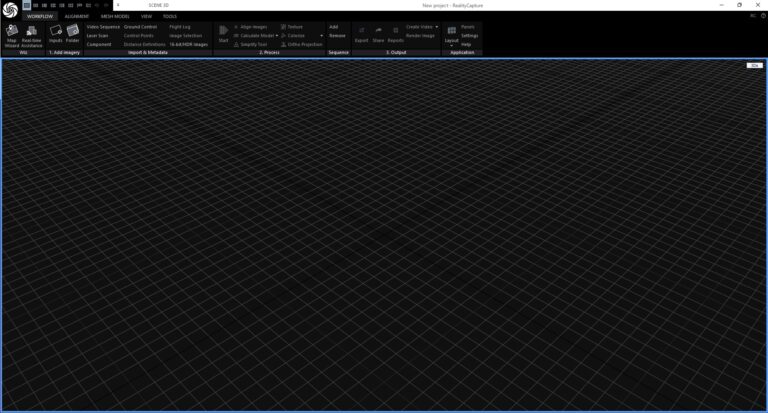This screenshot has width=768, height=413.
Task: Click the RealityCapture logo button
Action: (x=10, y=10)
